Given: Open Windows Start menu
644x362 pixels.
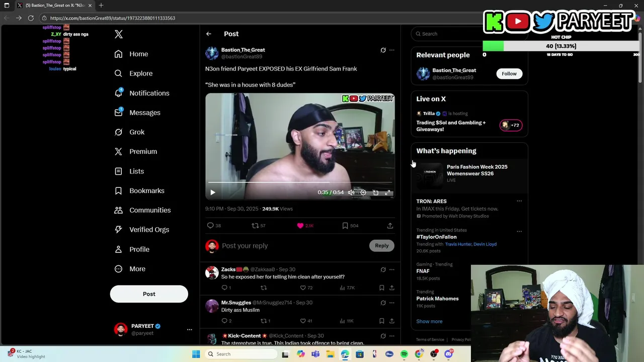Looking at the screenshot, I should point(196,354).
